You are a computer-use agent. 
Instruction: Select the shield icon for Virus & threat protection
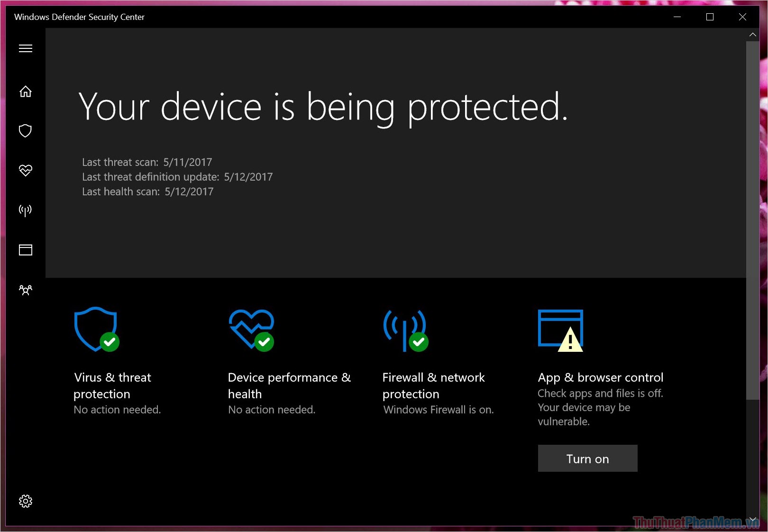point(25,131)
